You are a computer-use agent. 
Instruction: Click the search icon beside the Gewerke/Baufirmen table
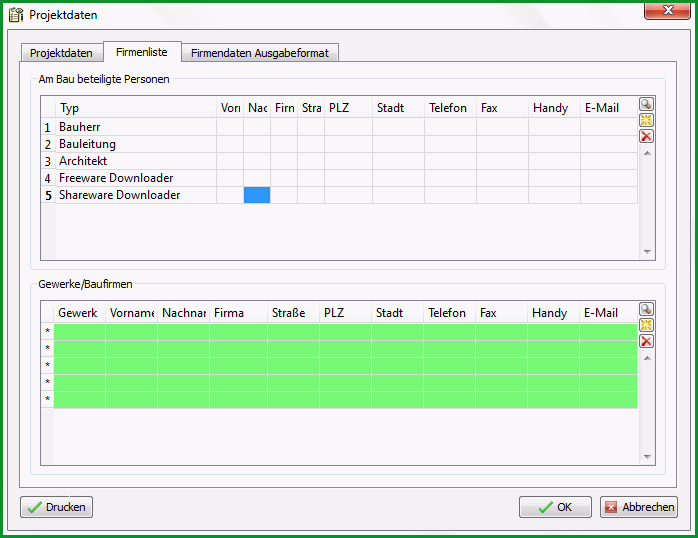646,309
